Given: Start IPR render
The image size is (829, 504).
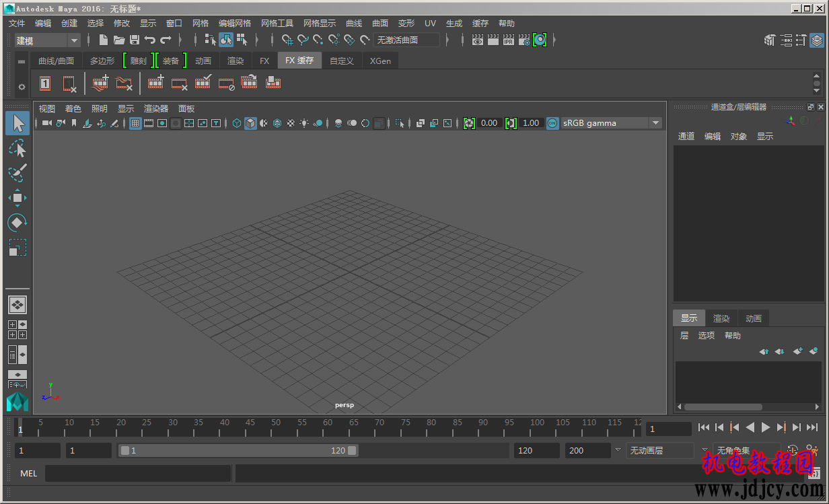Looking at the screenshot, I should 509,40.
